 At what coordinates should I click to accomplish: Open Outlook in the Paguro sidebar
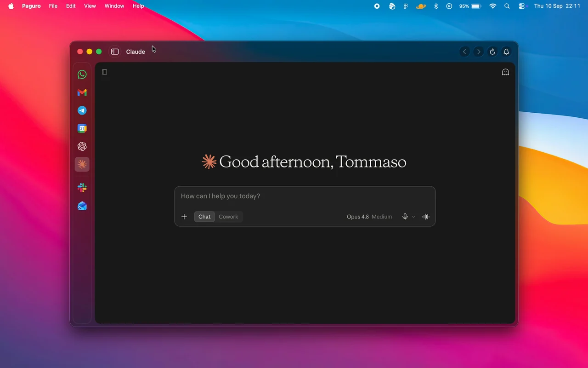[x=82, y=206]
